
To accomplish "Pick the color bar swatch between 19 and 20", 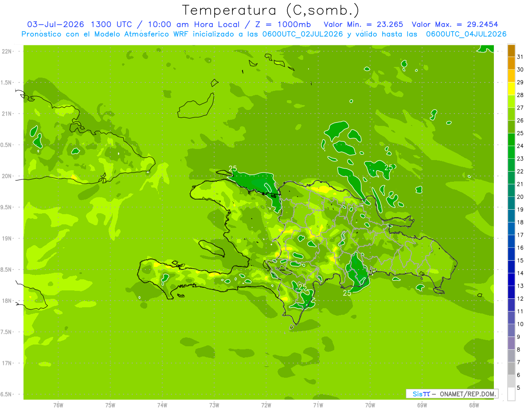I will pos(511,203).
